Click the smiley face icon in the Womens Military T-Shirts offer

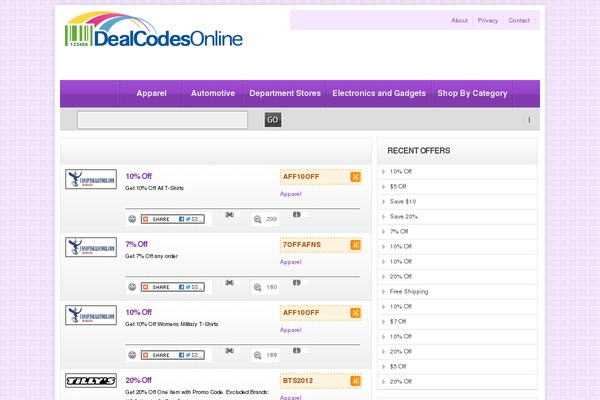(x=132, y=355)
